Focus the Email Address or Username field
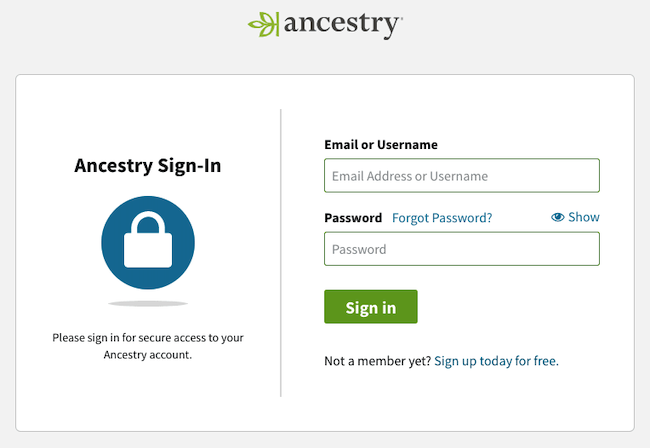650x448 pixels. point(462,175)
